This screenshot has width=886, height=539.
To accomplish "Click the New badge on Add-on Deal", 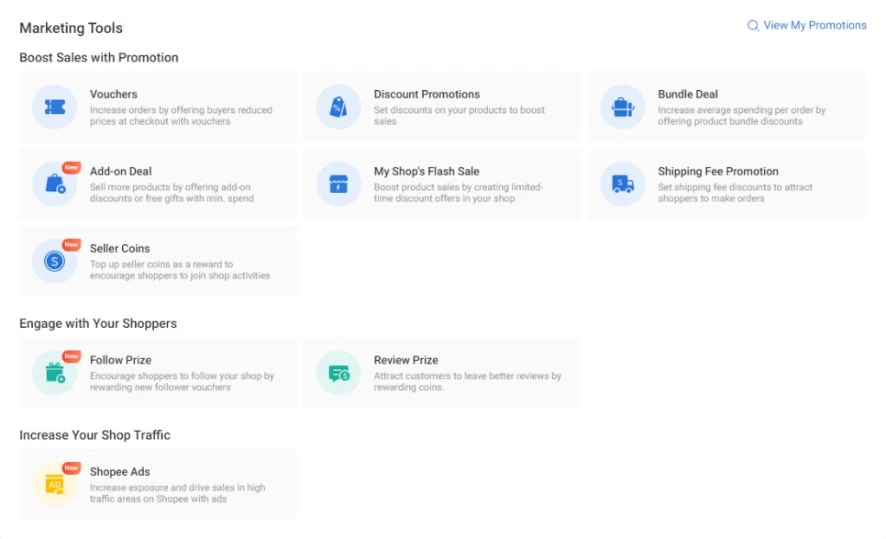I will click(71, 167).
